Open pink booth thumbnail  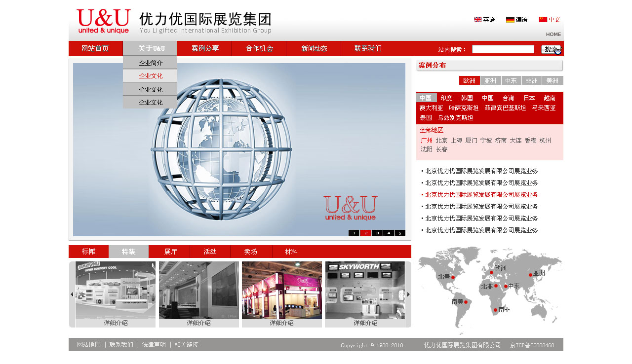[282, 290]
